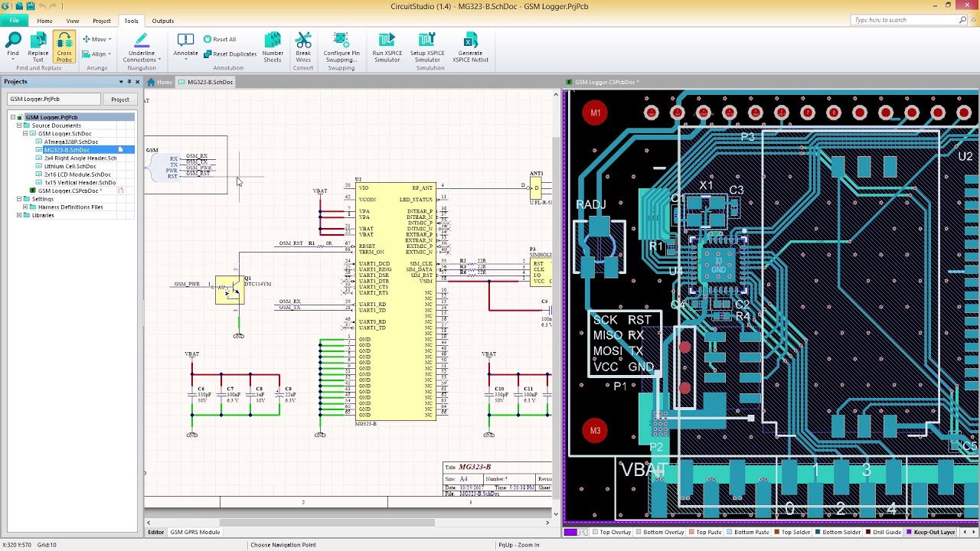This screenshot has width=980, height=551.
Task: Pin the Projects panel with pushpin
Action: [x=129, y=82]
